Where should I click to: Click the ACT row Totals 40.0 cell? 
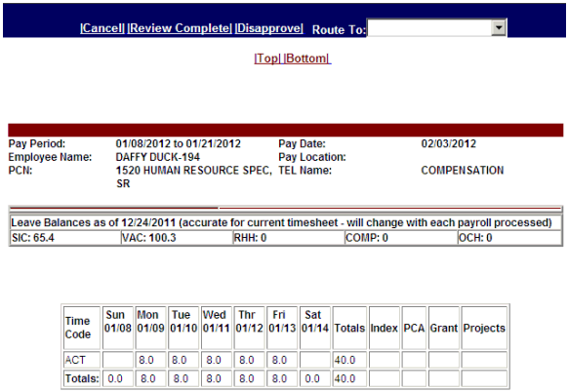pyautogui.click(x=349, y=360)
